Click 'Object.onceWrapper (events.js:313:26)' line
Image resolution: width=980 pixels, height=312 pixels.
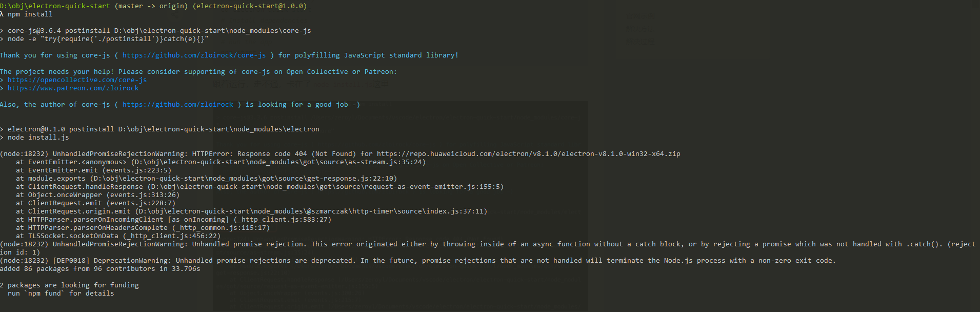click(97, 195)
